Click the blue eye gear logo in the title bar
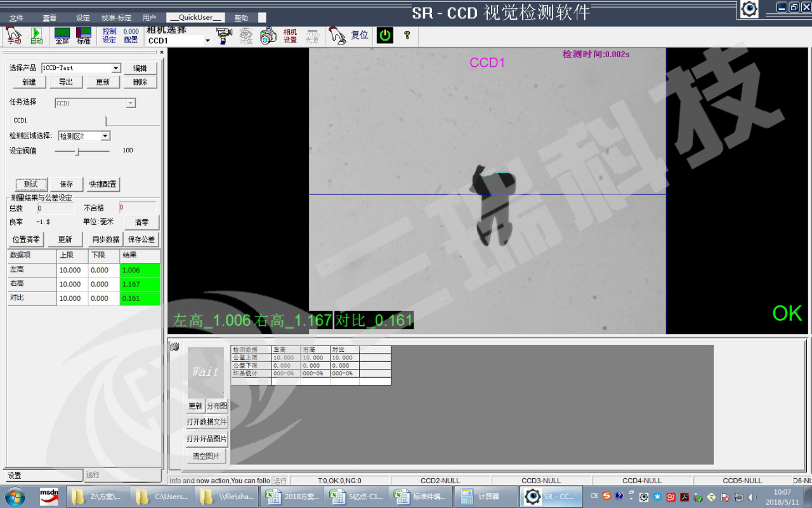The height and width of the screenshot is (508, 812). pos(750,9)
